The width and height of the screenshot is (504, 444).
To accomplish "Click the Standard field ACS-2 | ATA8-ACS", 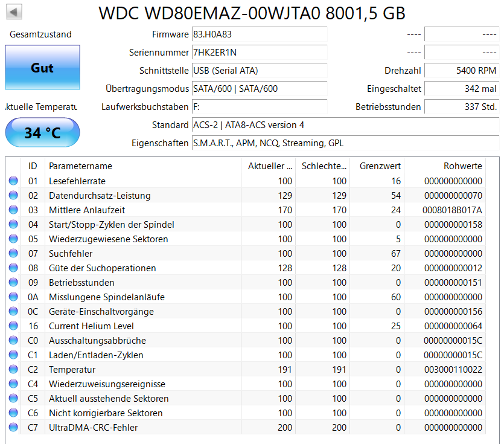I will (345, 125).
